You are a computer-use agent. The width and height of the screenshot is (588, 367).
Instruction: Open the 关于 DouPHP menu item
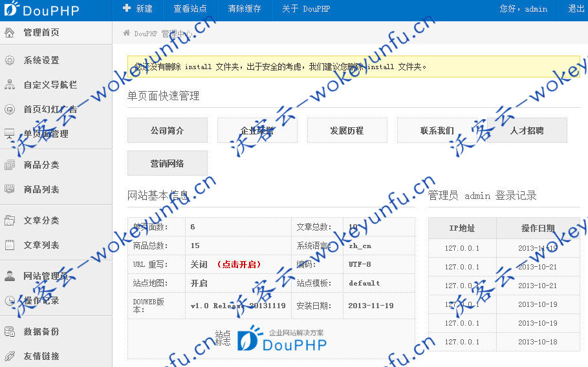(306, 8)
